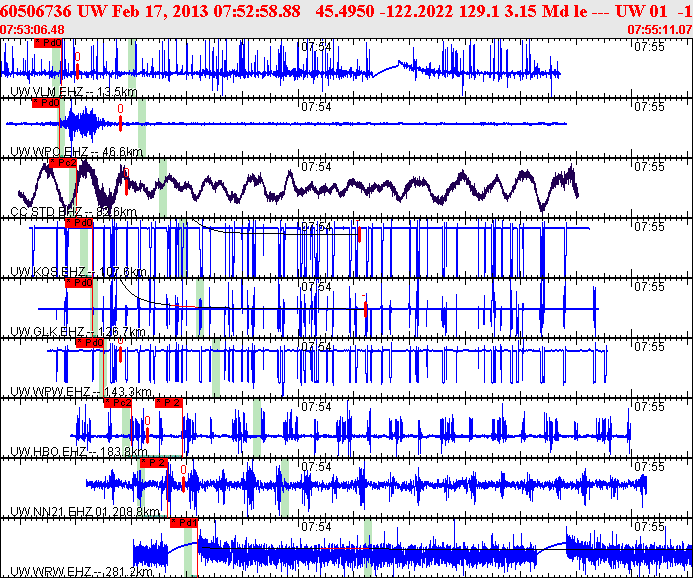Image resolution: width=693 pixels, height=578 pixels.
Task: Select the Pd0 pick flag on the UW.WPO trace
Action: pos(47,103)
